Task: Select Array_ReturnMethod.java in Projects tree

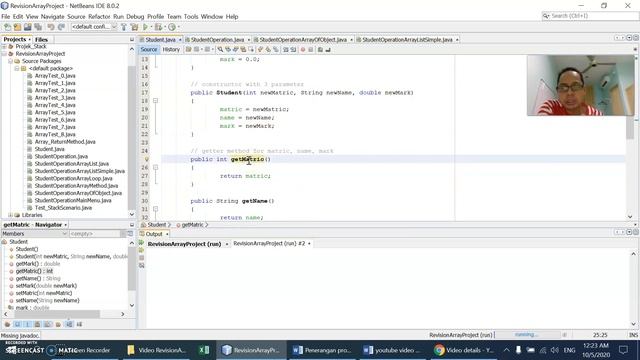Action: 65,142
